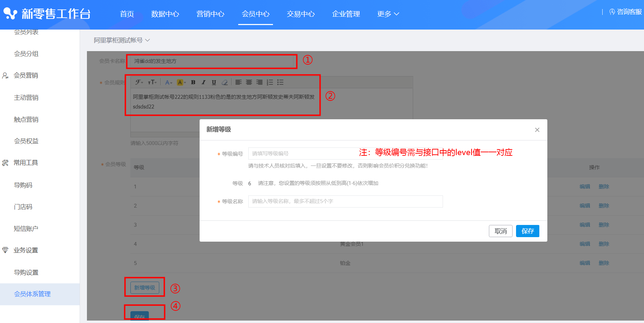Align editor text to the left
The height and width of the screenshot is (323, 644).
tap(238, 82)
